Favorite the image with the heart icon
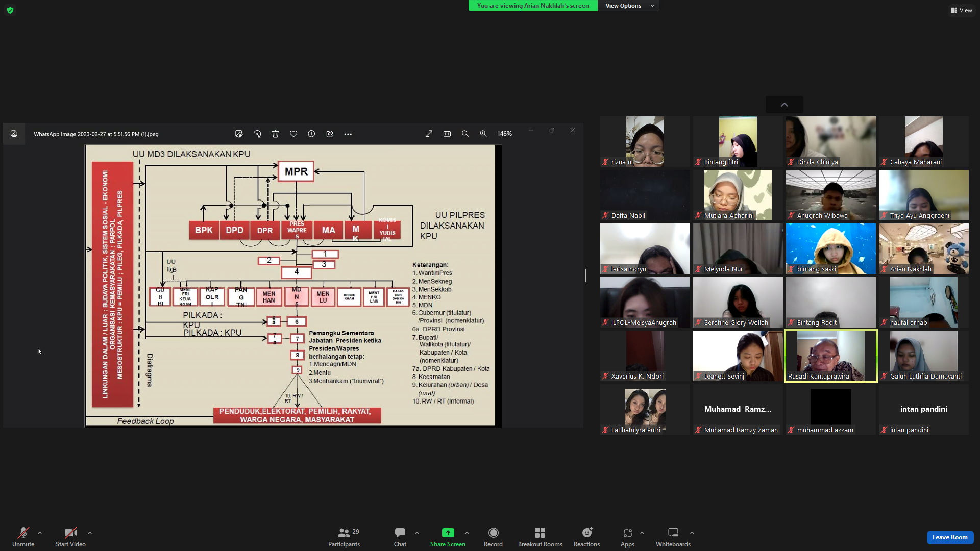Screen dimensions: 980x551 293,134
